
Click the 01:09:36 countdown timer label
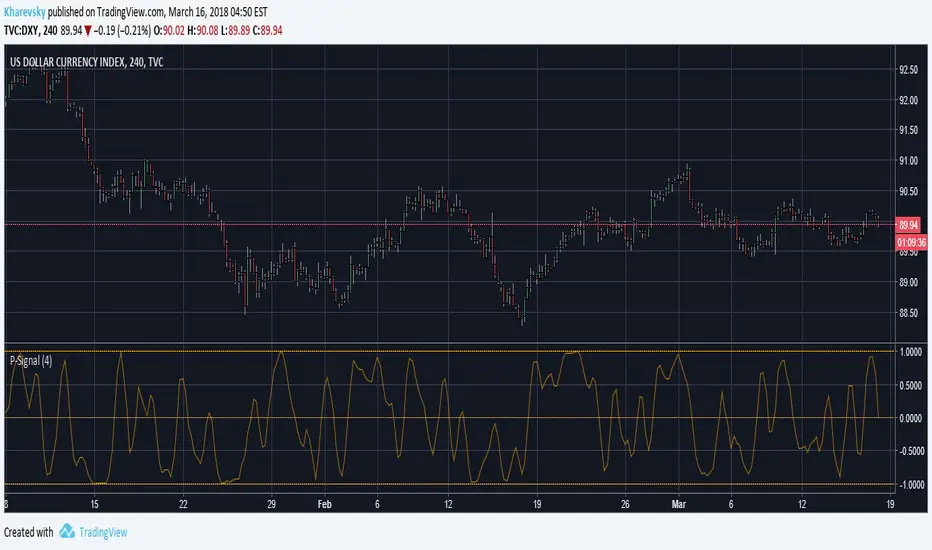[x=911, y=243]
